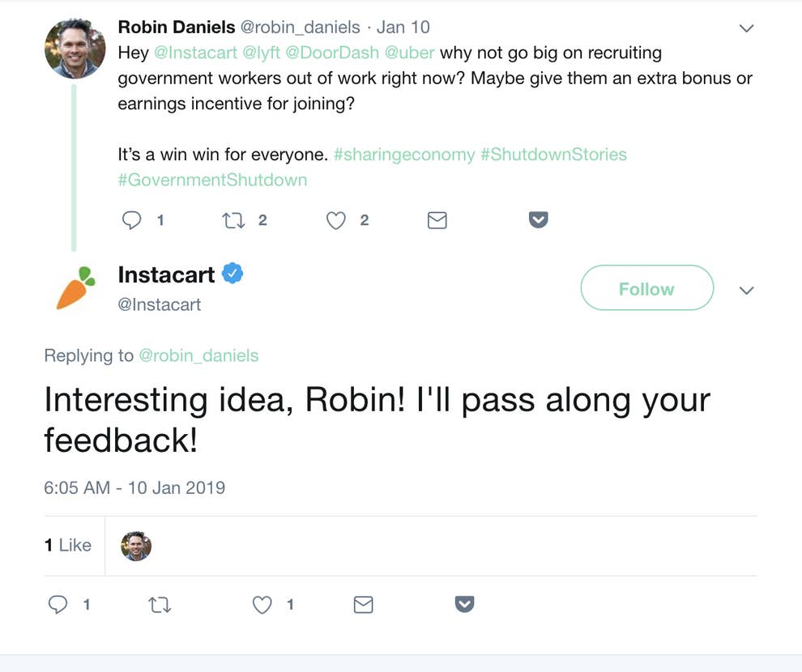Screen dimensions: 802x672
Task: Expand options chevron beside Follow button
Action: tap(747, 290)
